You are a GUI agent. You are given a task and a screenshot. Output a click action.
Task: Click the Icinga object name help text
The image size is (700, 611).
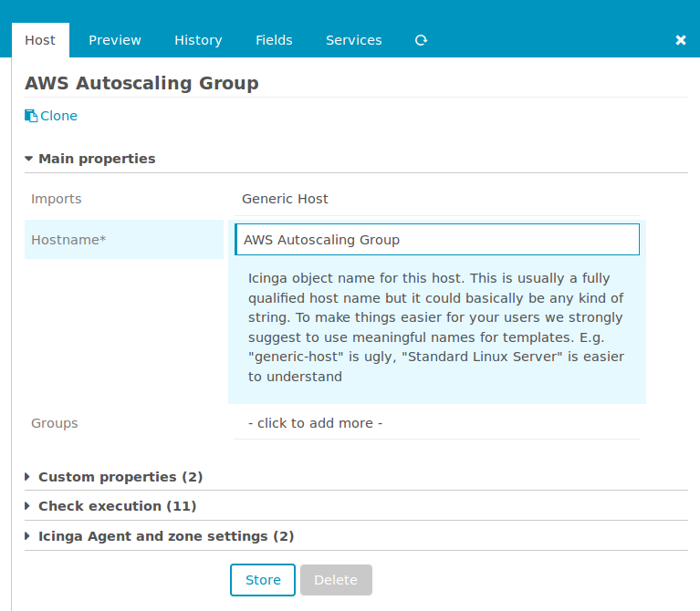pyautogui.click(x=435, y=327)
